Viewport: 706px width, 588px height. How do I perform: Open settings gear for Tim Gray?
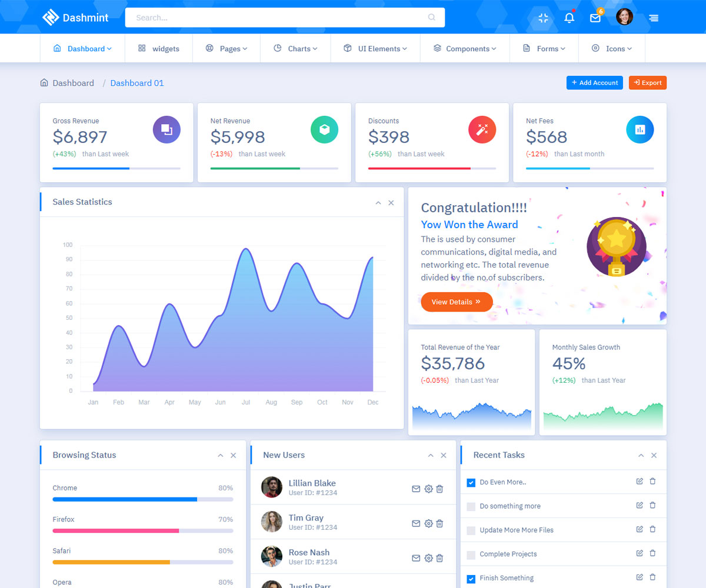(x=428, y=523)
